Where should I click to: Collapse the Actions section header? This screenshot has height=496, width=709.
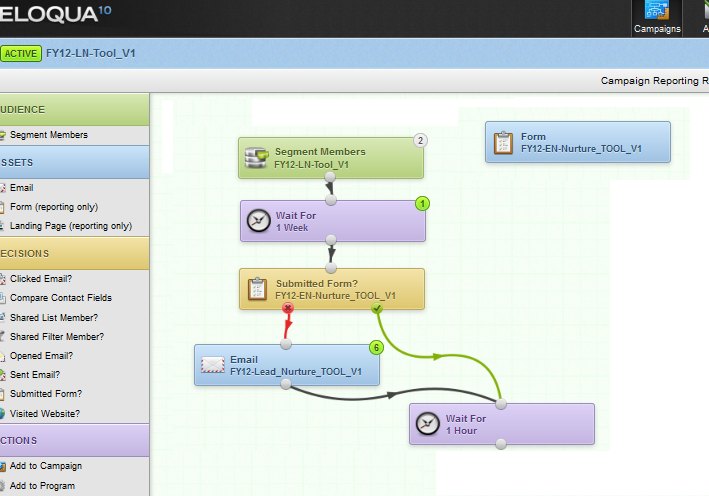(74, 440)
